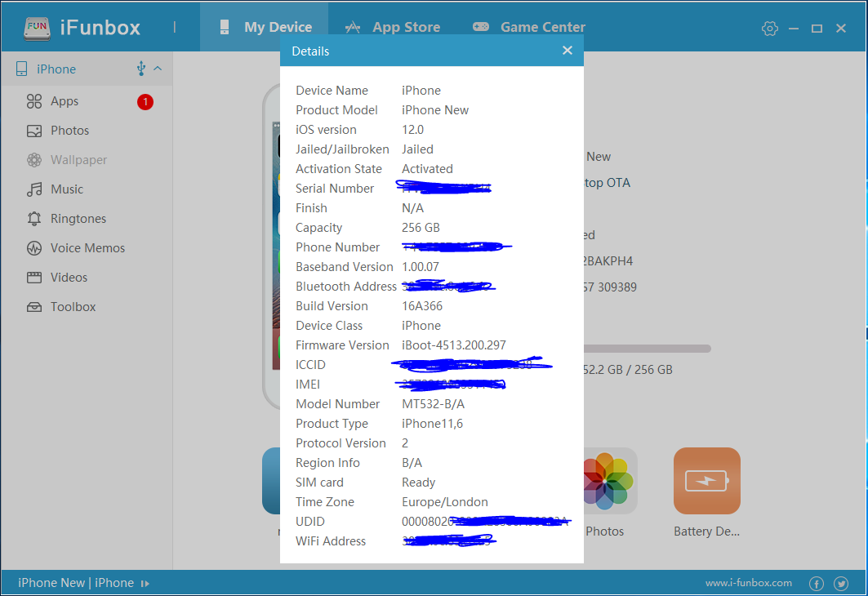Image resolution: width=868 pixels, height=596 pixels.
Task: Open the Game Center tab
Action: pyautogui.click(x=528, y=27)
